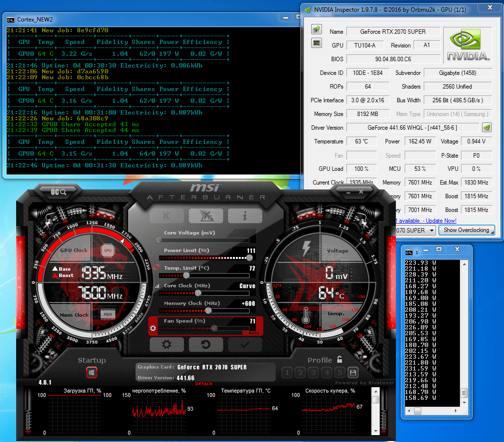
Task: Open the fan speed settings gear icon
Action: [x=153, y=328]
